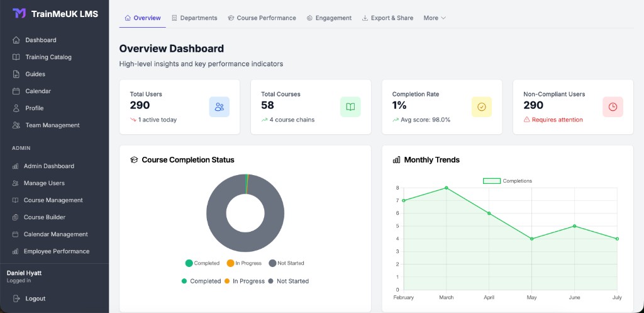Screen dimensions: 644x313
Task: Click the Dashboard home icon in sidebar
Action: 16,40
